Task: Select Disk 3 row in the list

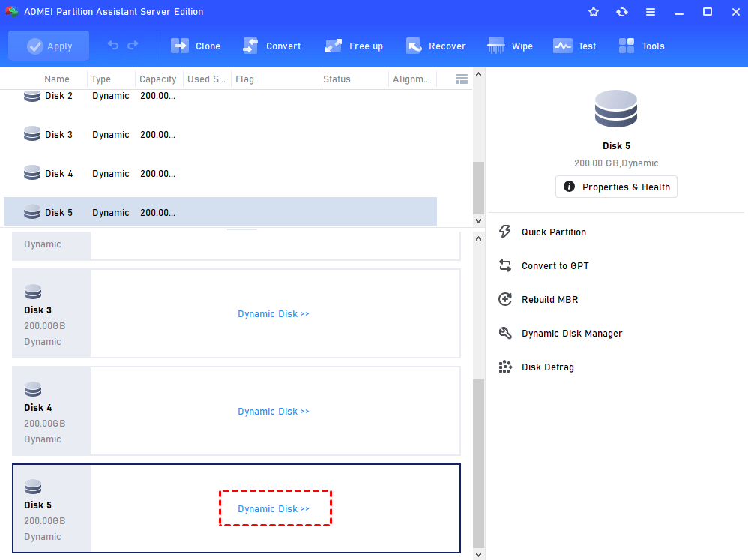Action: 220,134
